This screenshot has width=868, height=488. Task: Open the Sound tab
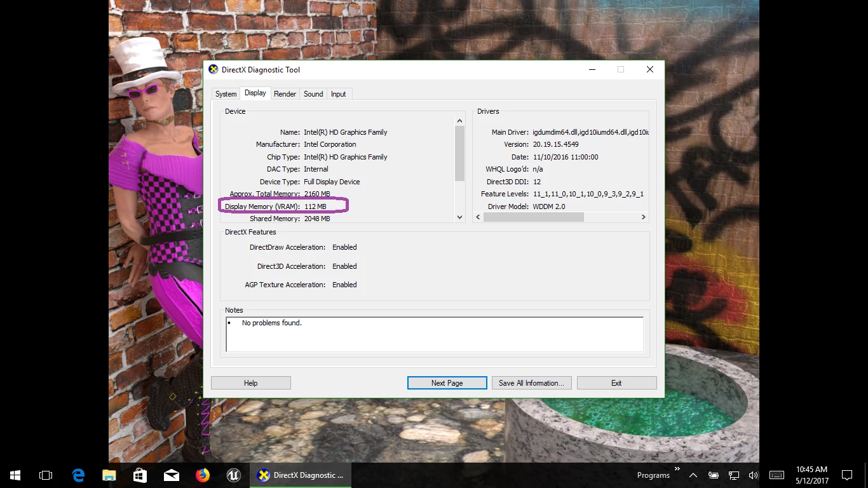[x=313, y=94]
